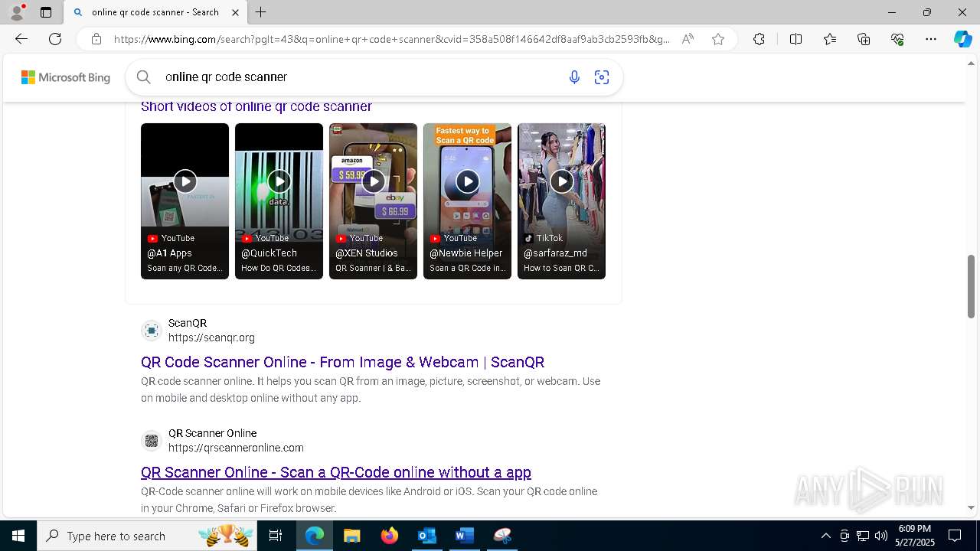Viewport: 980px width, 551px height.
Task: Open the Extensions puzzle icon
Action: coord(759,39)
